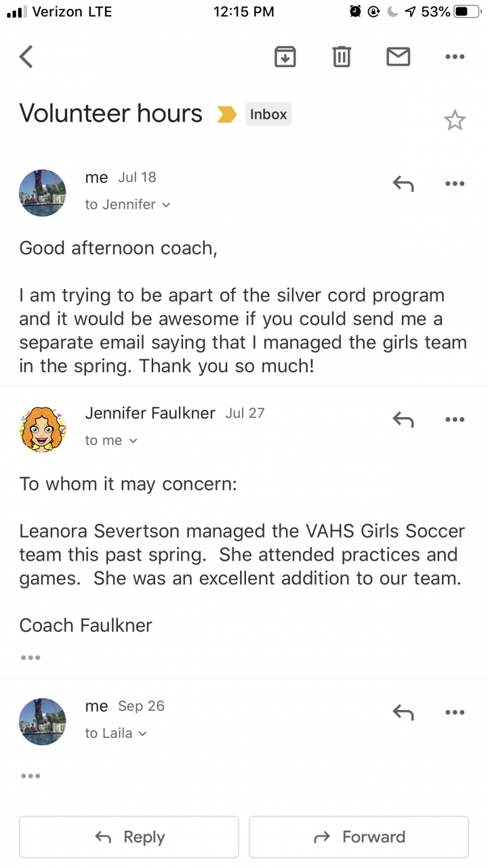Show trimmed content in Sep 26 message
This screenshot has width=488, height=868.
pyautogui.click(x=30, y=776)
